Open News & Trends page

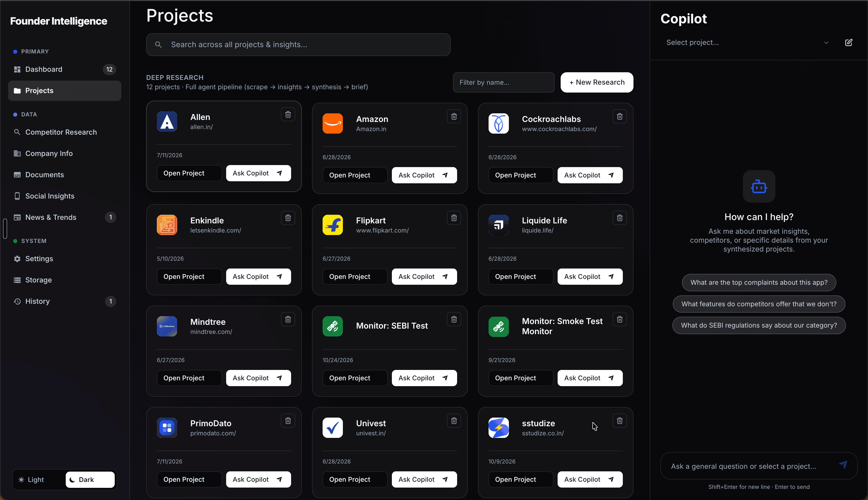coord(65,217)
